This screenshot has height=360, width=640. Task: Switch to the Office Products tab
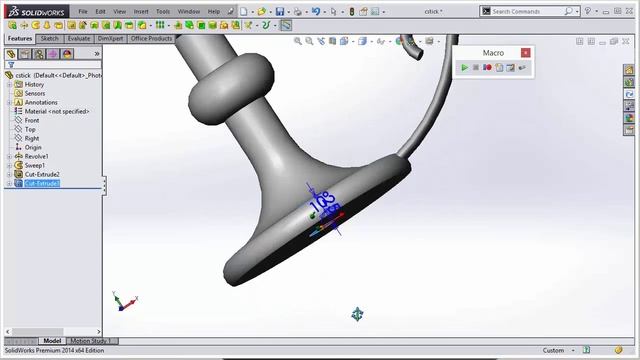click(x=151, y=38)
